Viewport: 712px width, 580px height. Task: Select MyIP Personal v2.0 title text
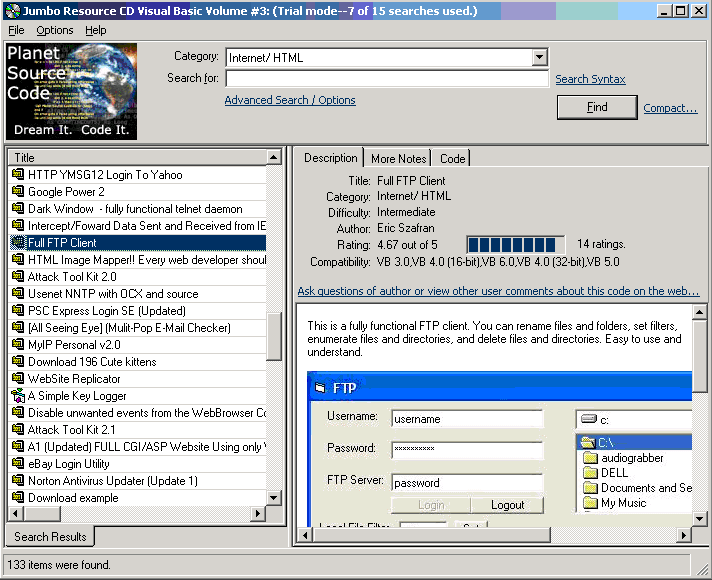pyautogui.click(x=74, y=345)
